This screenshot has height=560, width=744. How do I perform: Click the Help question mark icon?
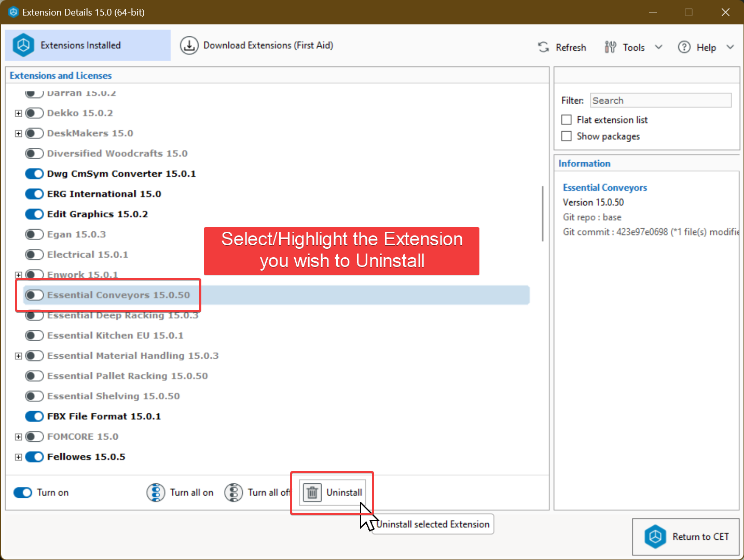(x=684, y=47)
